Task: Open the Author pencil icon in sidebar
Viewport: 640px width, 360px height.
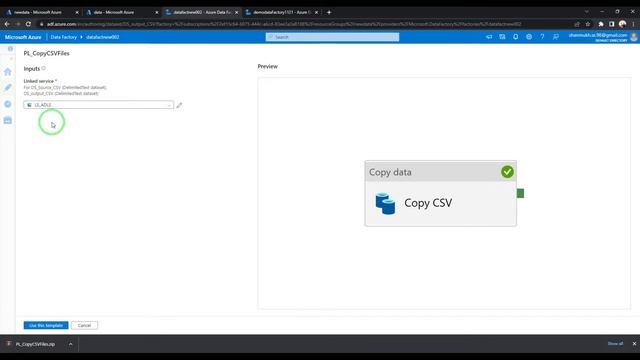Action: click(8, 87)
